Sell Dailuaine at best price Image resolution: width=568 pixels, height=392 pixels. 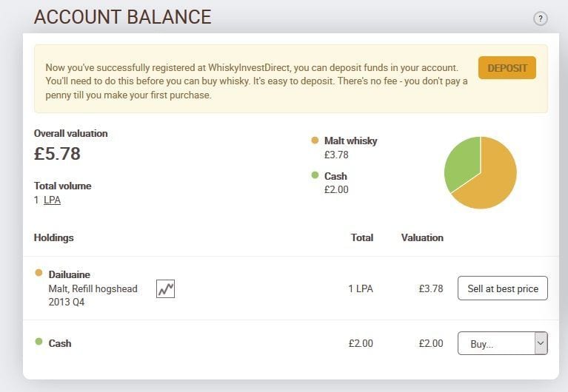(502, 288)
